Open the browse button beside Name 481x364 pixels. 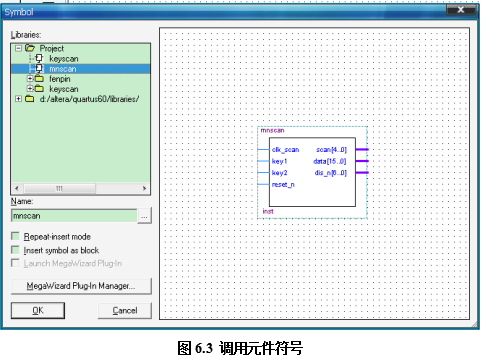tap(144, 216)
